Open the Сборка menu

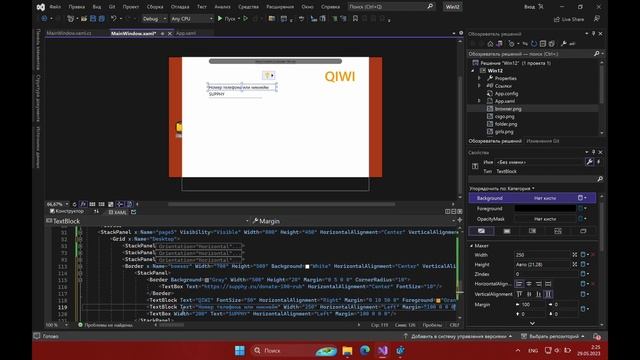[x=155, y=7]
